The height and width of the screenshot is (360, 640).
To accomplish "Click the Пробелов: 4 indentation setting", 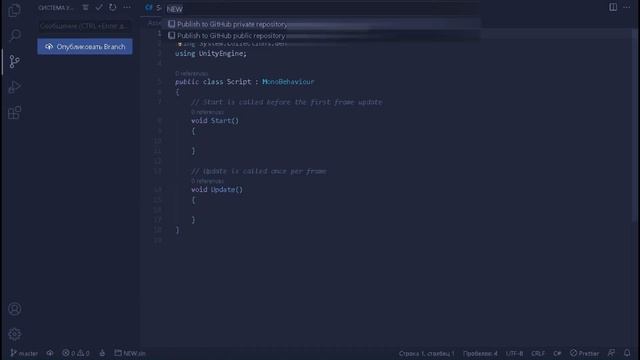I will 480,353.
